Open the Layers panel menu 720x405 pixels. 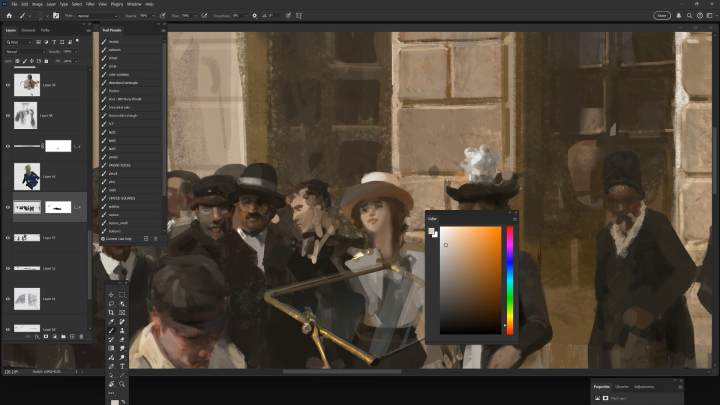[89, 30]
